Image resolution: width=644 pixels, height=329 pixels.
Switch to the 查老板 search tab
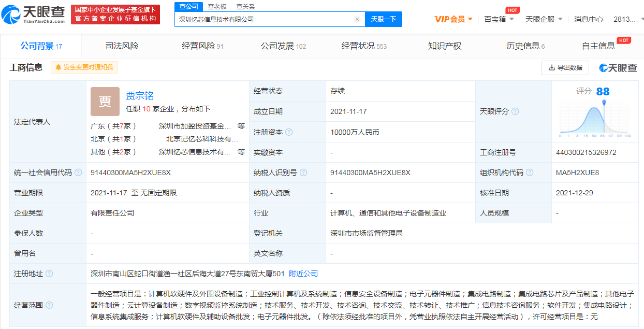pyautogui.click(x=217, y=6)
